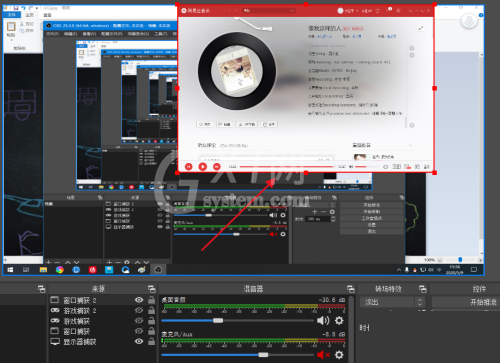
Task: Click the spinner arrows beside 淡出
Action: tap(420, 302)
